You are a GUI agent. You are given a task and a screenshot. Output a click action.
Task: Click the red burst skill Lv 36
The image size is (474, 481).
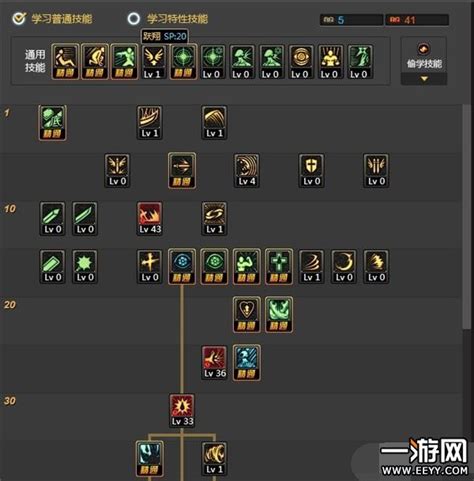click(214, 363)
